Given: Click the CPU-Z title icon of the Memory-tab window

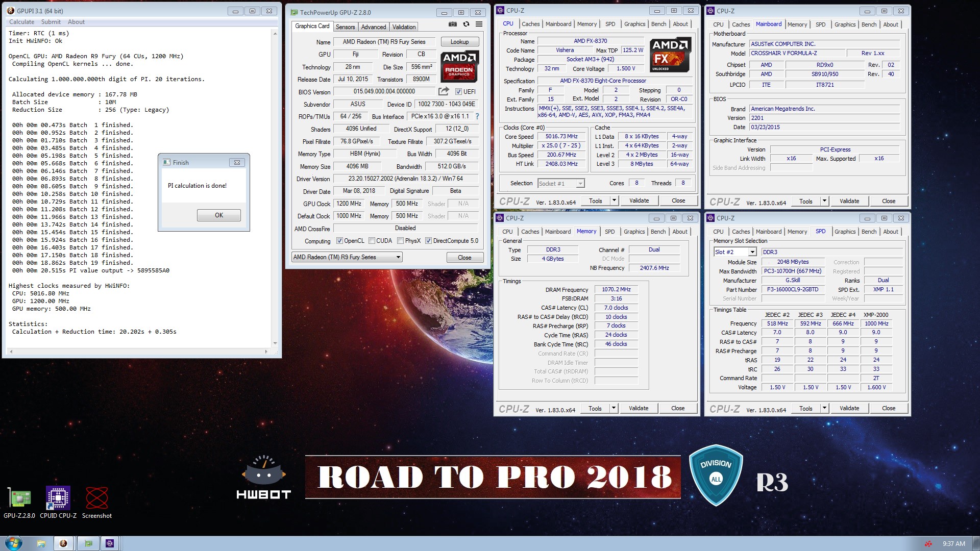Looking at the screenshot, I should pyautogui.click(x=500, y=218).
